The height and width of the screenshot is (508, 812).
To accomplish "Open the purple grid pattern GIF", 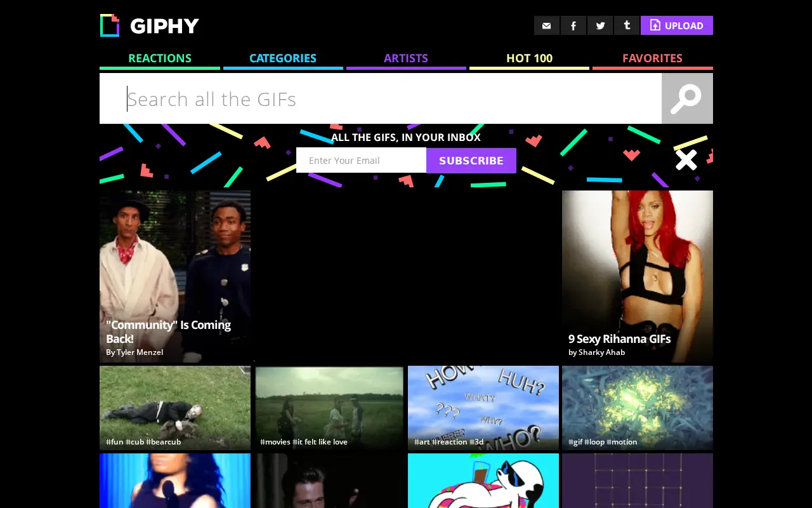I will click(x=638, y=481).
